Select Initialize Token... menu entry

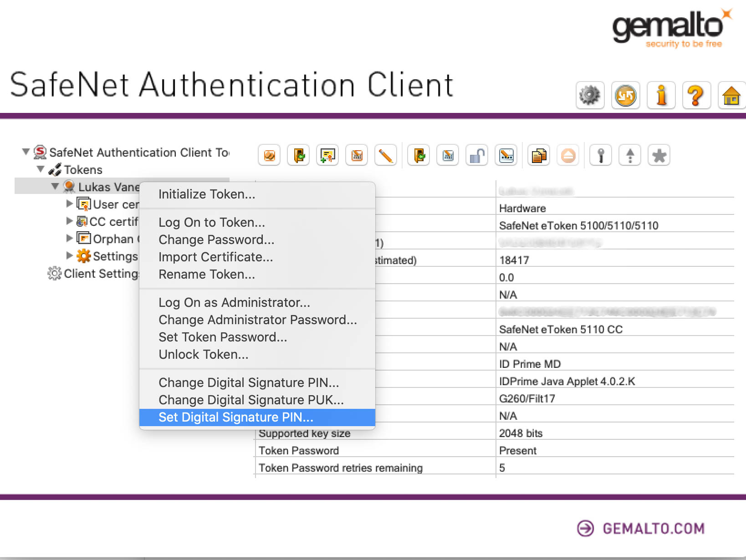(x=257, y=194)
